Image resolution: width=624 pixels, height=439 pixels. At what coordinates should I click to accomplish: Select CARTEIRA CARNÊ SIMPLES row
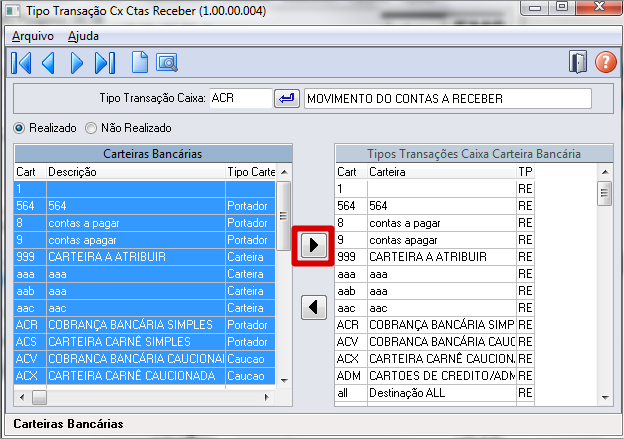tap(144, 342)
